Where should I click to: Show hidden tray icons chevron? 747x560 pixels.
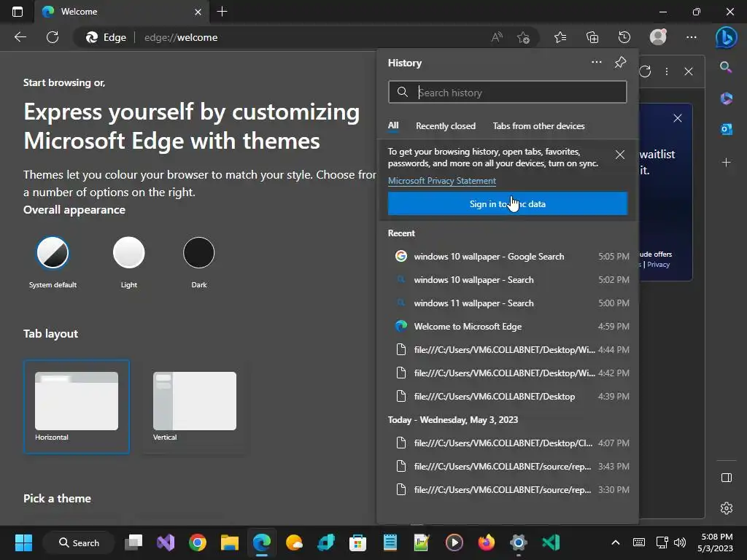point(616,542)
